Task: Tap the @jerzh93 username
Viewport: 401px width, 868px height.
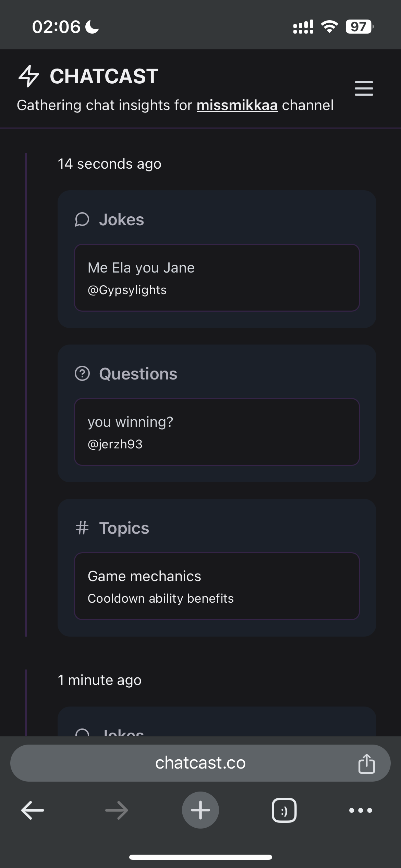Action: click(115, 444)
